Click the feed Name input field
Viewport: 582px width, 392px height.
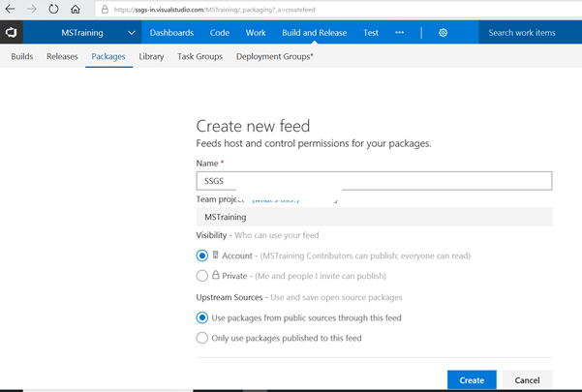pyautogui.click(x=374, y=181)
